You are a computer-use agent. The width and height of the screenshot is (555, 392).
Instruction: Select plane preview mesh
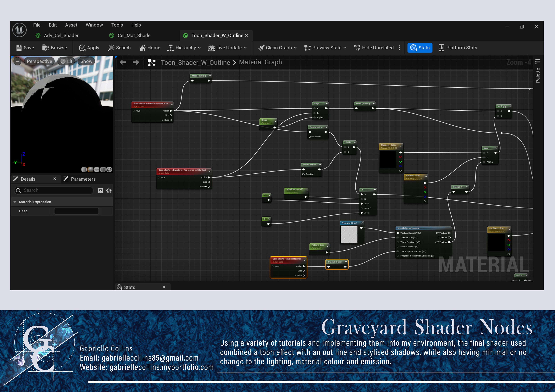coord(97,169)
